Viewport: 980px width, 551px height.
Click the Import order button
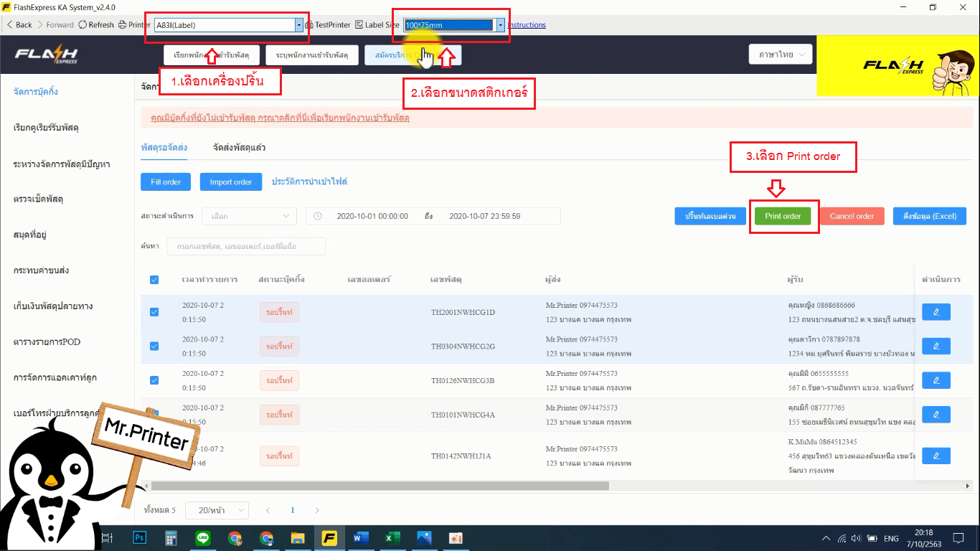point(231,182)
